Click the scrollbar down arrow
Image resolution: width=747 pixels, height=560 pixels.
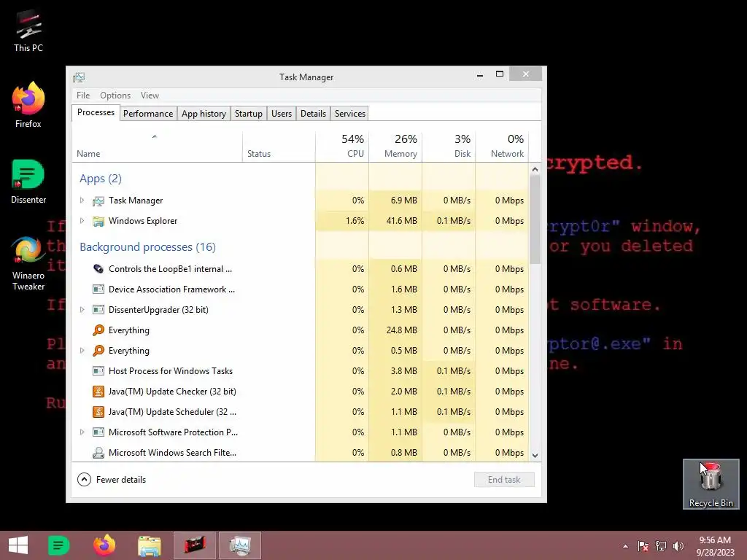[535, 455]
